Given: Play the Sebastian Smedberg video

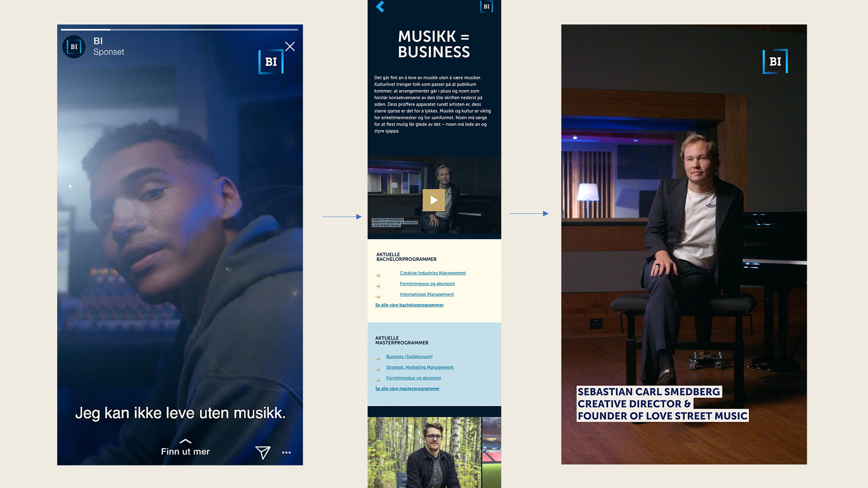Looking at the screenshot, I should tap(434, 200).
